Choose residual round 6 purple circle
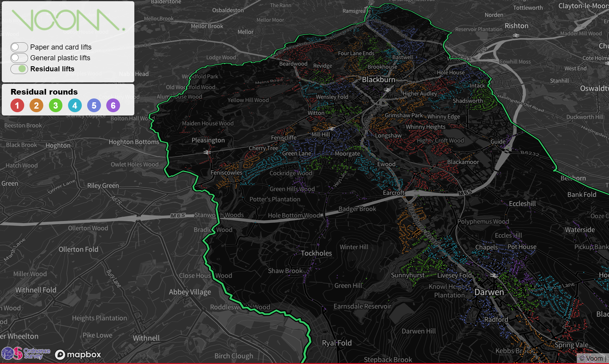 [113, 105]
